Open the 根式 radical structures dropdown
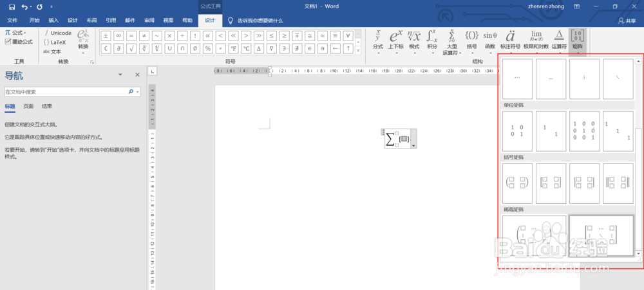644x290 pixels. 414,42
